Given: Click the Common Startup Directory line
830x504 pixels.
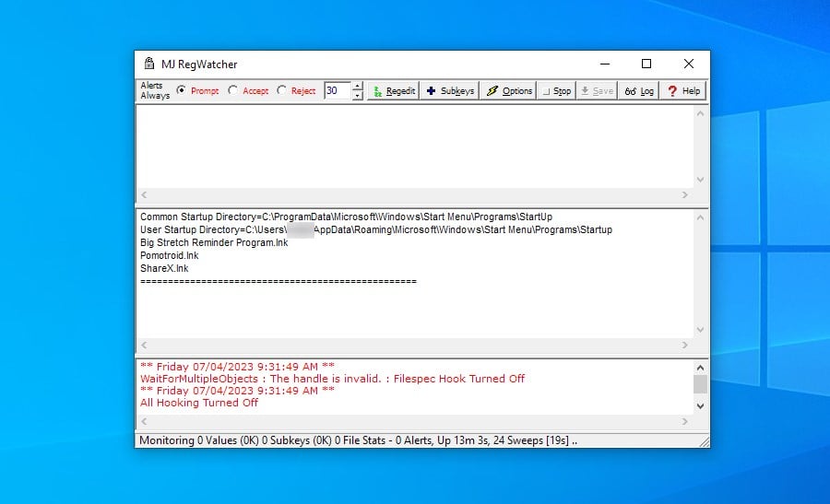Looking at the screenshot, I should 346,217.
